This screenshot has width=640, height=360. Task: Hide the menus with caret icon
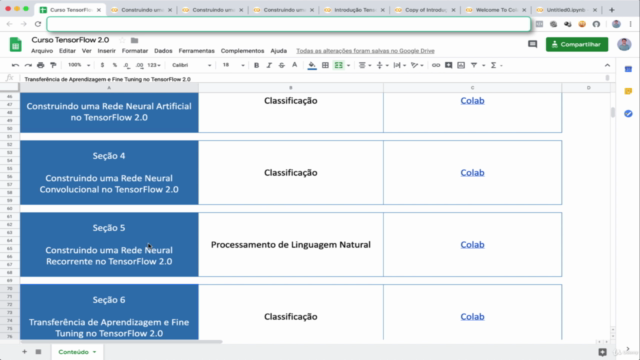point(607,65)
